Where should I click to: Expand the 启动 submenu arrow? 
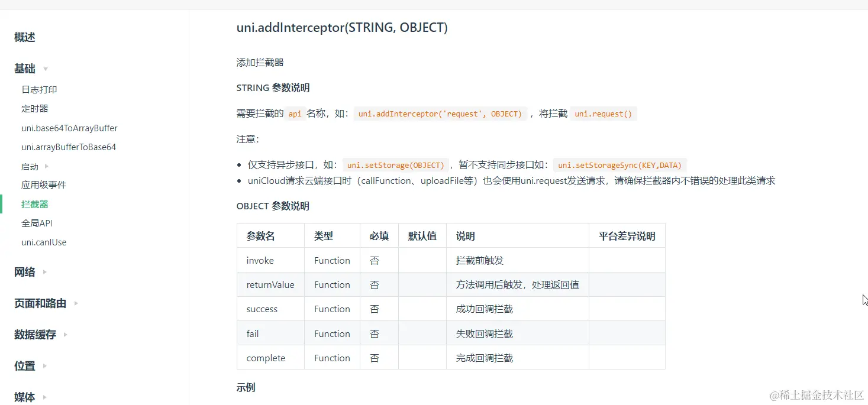pyautogui.click(x=47, y=167)
